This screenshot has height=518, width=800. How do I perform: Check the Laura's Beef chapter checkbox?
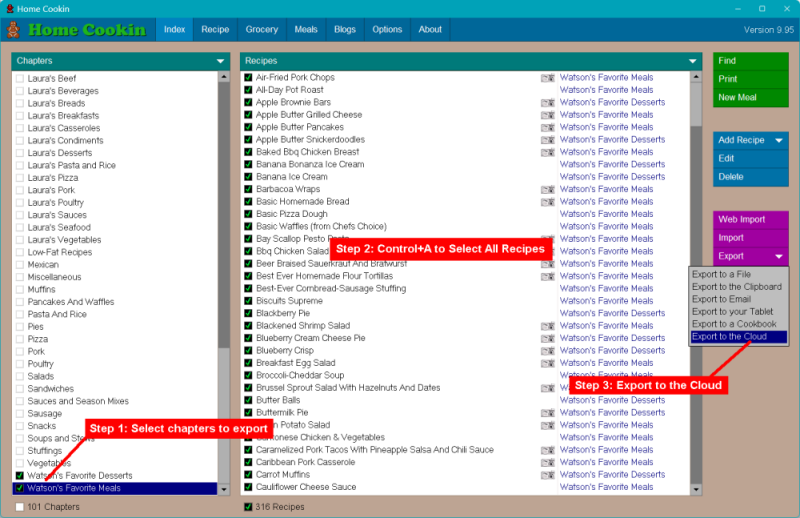click(20, 79)
